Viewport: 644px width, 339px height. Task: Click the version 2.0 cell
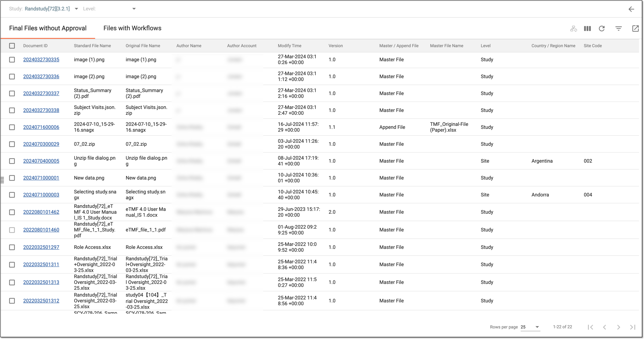coord(332,212)
